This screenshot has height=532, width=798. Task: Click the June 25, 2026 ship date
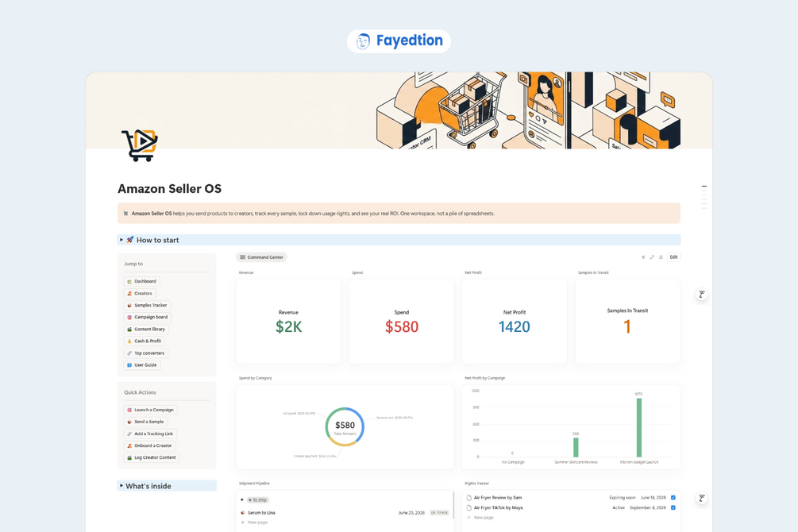411,513
